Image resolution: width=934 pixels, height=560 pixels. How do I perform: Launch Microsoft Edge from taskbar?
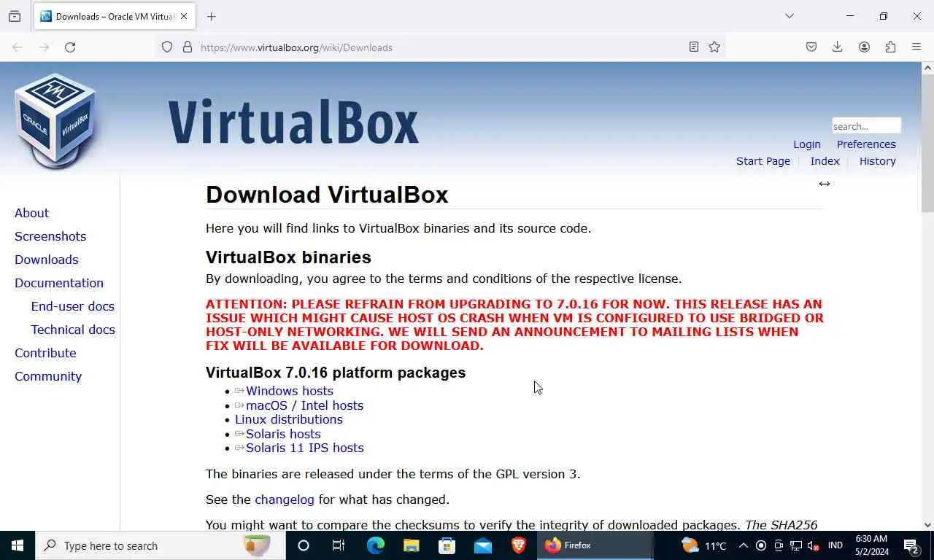tap(375, 545)
